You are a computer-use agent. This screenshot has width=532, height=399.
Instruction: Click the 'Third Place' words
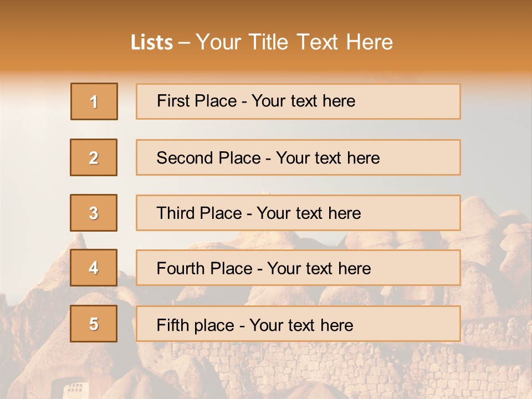199,213
